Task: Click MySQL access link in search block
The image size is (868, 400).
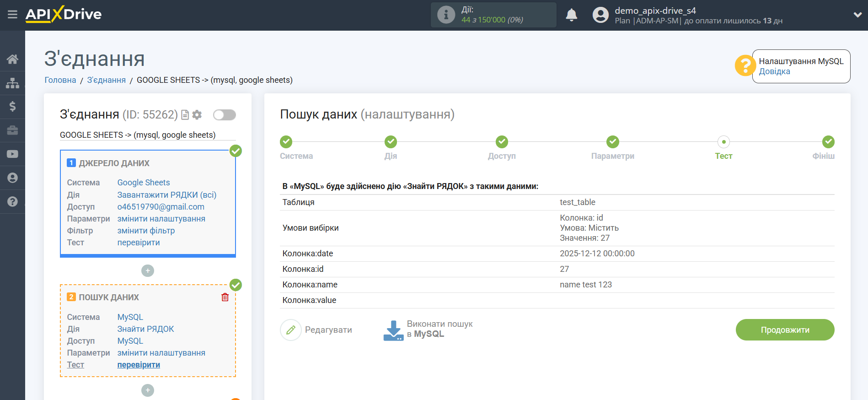Action: [130, 341]
